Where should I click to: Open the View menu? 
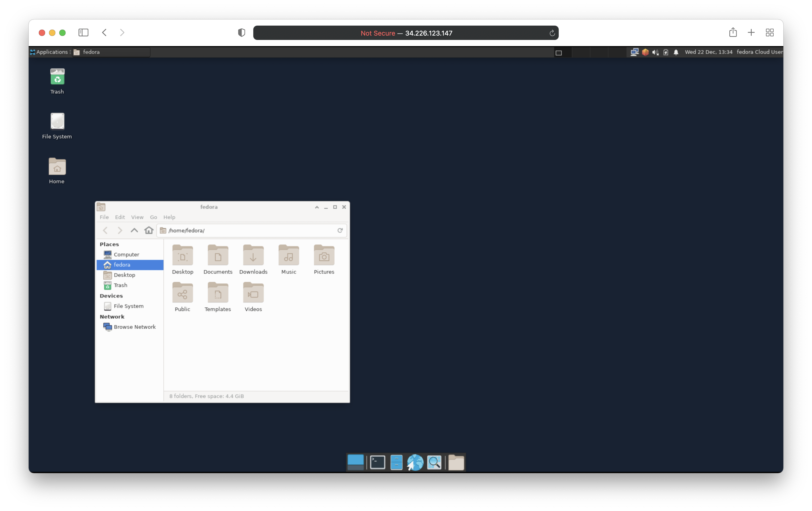click(x=137, y=217)
